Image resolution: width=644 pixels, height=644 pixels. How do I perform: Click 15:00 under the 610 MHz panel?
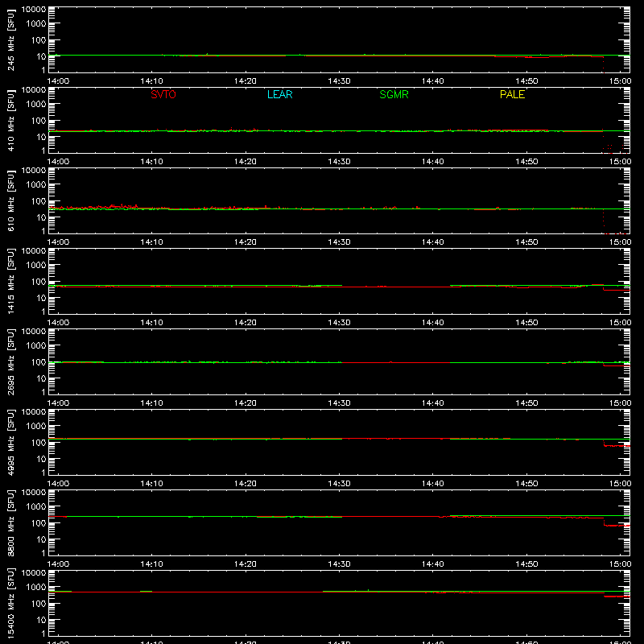coord(620,242)
